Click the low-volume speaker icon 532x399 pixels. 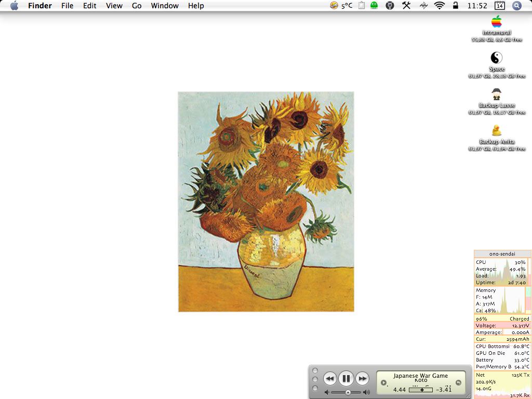click(326, 392)
